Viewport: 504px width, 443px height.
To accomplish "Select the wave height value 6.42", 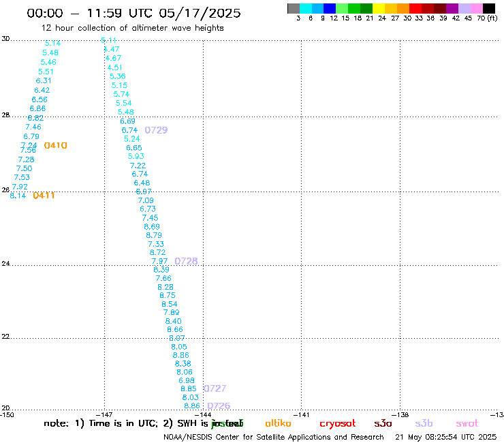I will pyautogui.click(x=42, y=90).
